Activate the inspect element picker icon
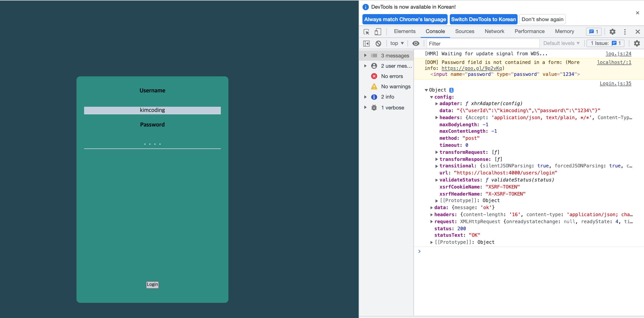The height and width of the screenshot is (318, 644). 366,32
